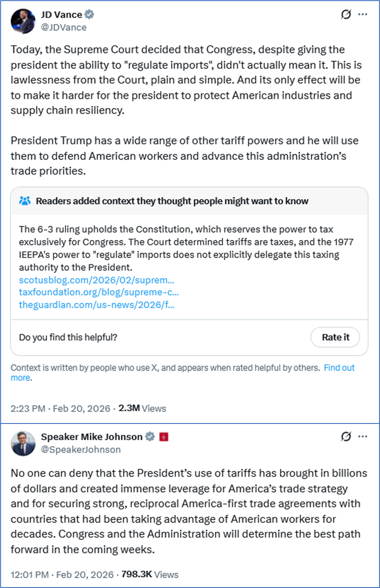Click the Grok icon on Mike Johnson's post
Screen dimensions: 380x588
346,437
